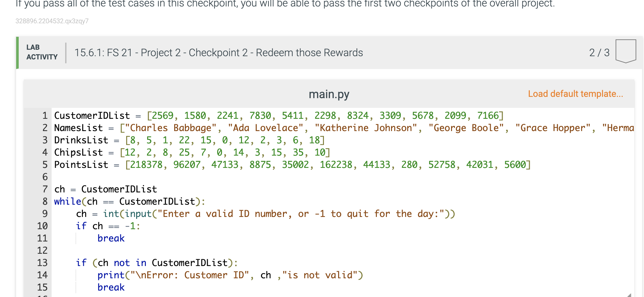Viewport: 644px width, 297px height.
Task: Click the empty line 6 in the editor
Action: (x=129, y=177)
